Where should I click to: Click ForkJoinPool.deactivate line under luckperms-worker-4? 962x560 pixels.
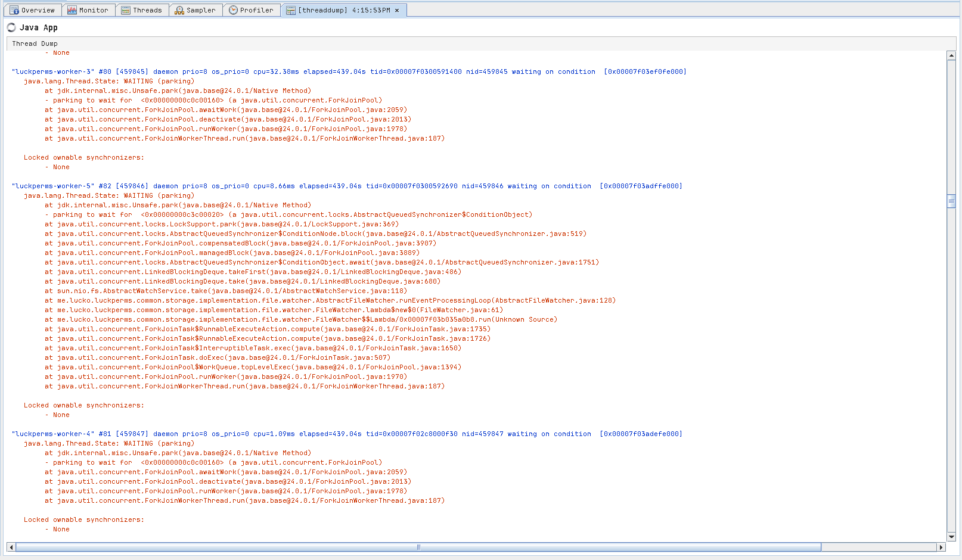point(228,481)
